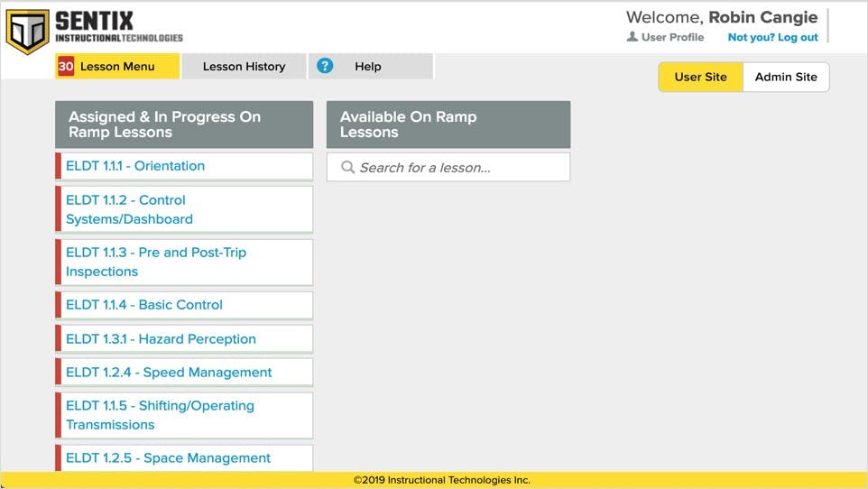
Task: Open the Lesson History tab
Action: tap(244, 66)
